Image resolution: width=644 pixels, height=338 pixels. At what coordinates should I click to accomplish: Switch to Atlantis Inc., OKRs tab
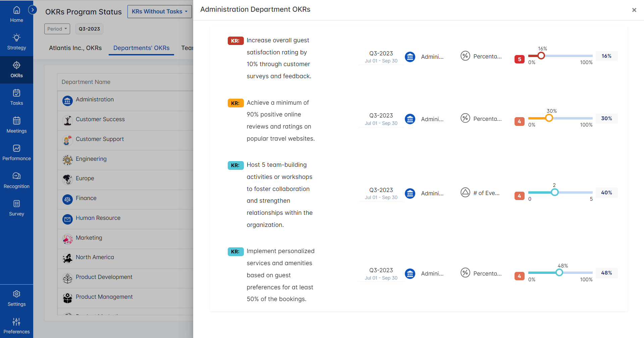pyautogui.click(x=75, y=48)
